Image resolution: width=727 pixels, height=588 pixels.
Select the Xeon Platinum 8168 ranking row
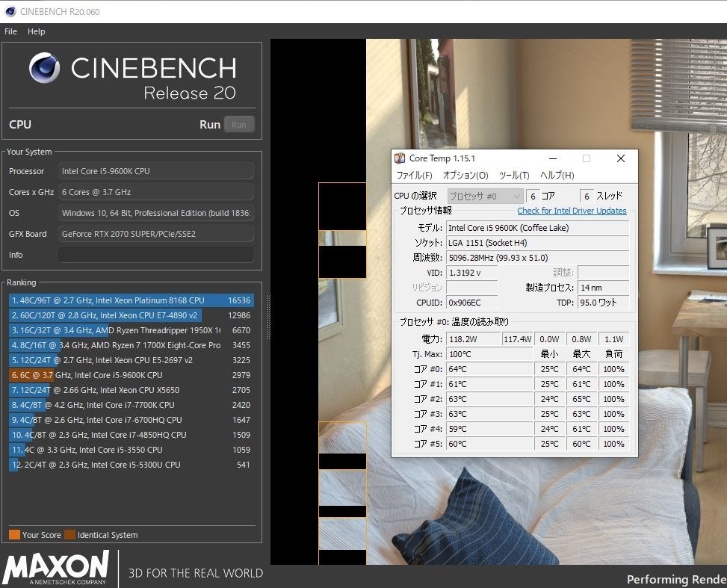[132, 300]
